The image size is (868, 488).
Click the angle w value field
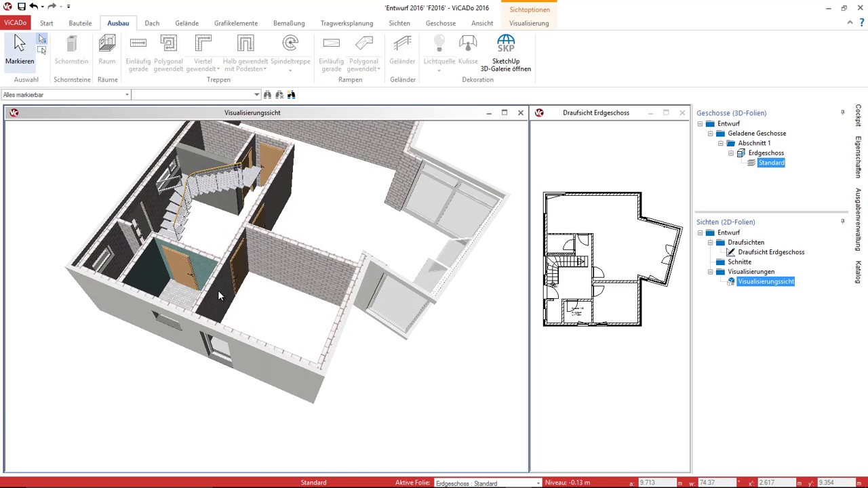(x=717, y=483)
